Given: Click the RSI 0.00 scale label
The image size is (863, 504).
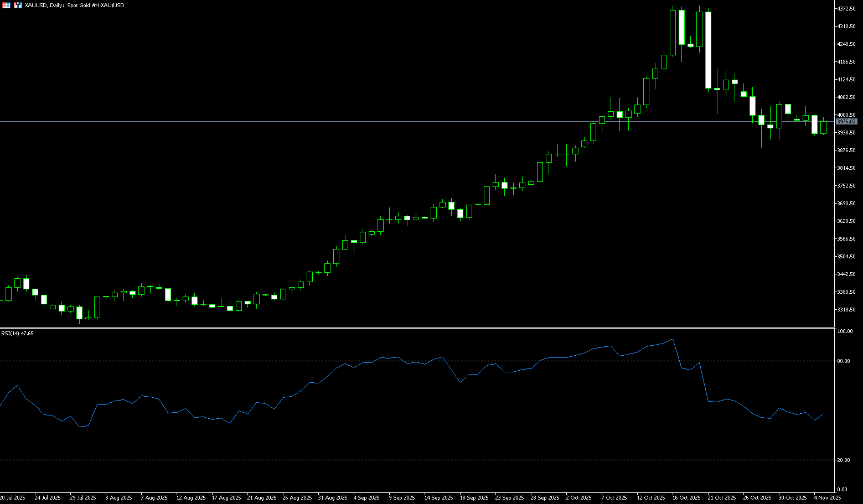Looking at the screenshot, I should [843, 490].
